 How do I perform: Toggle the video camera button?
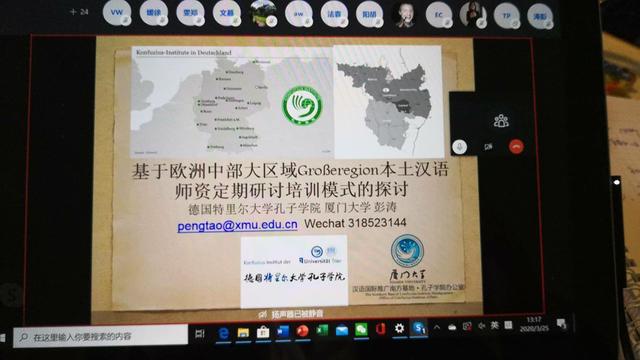[x=488, y=147]
